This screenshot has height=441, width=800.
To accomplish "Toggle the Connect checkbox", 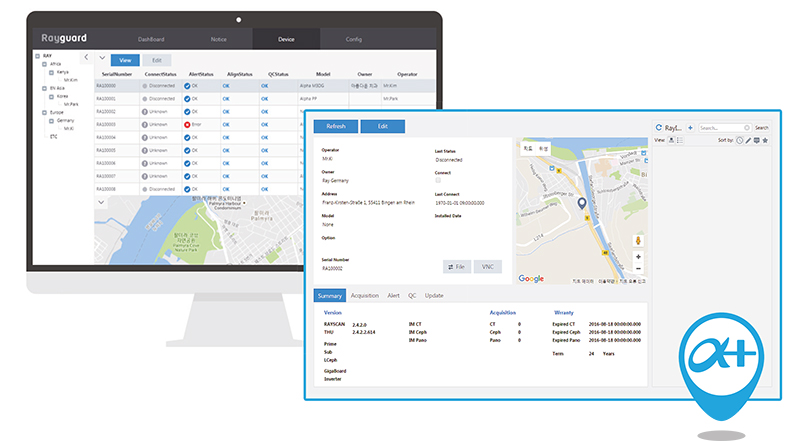I will click(x=438, y=180).
